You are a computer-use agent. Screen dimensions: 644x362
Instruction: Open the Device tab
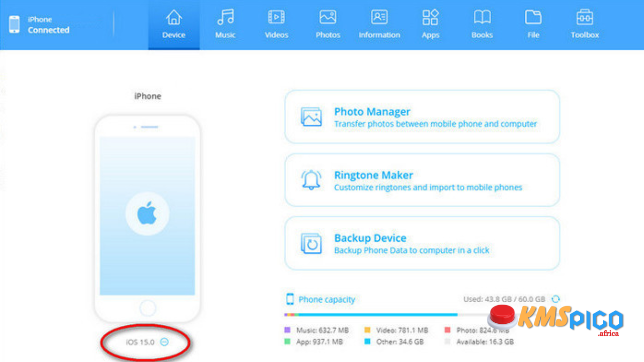point(174,25)
